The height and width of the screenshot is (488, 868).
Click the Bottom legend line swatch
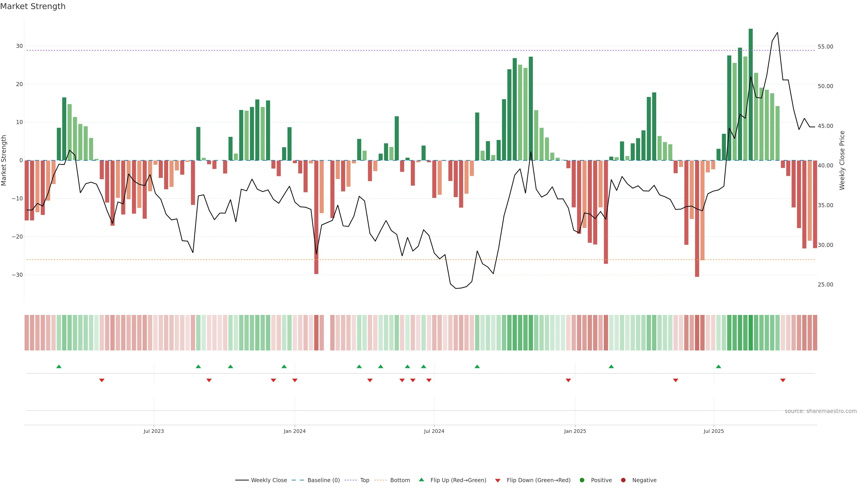coord(380,480)
